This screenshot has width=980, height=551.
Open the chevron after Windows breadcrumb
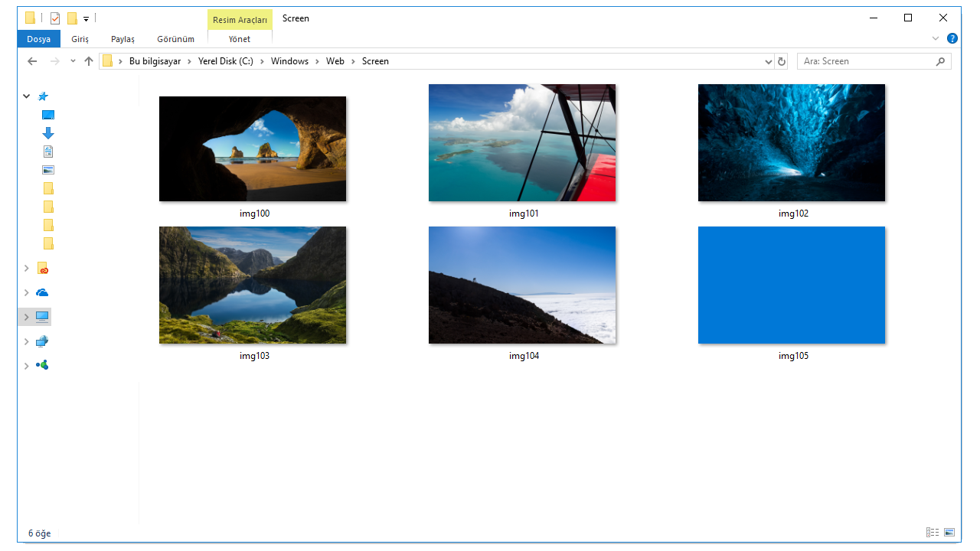[x=317, y=61]
